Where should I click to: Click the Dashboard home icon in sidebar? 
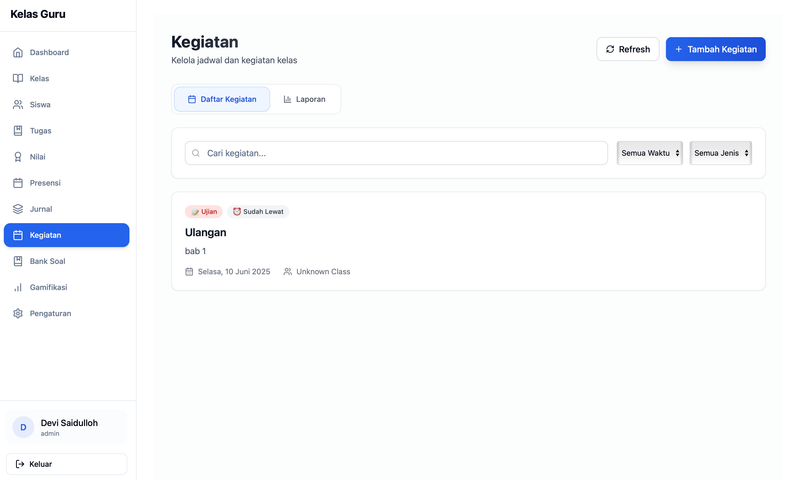tap(18, 52)
